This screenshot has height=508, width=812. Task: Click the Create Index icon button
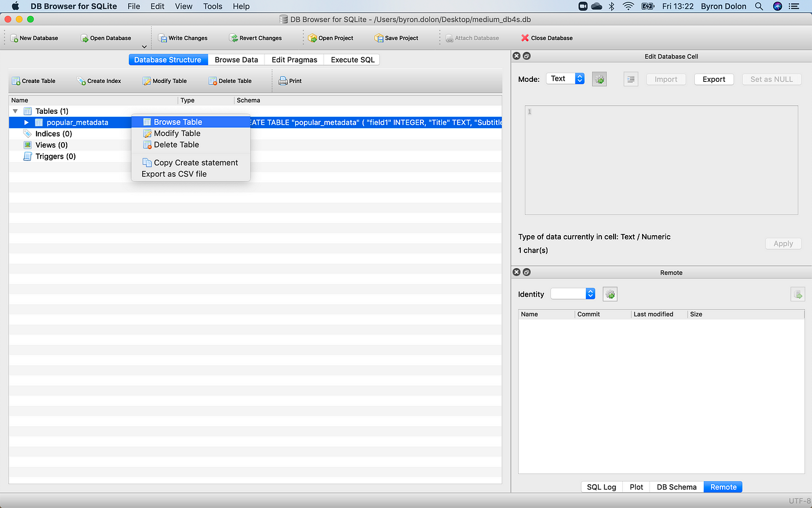99,81
